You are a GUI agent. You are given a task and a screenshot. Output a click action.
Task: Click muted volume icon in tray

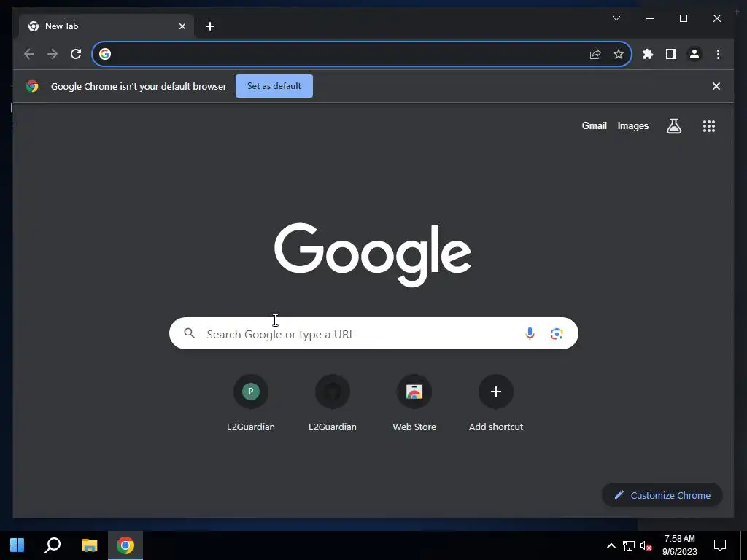pos(646,545)
